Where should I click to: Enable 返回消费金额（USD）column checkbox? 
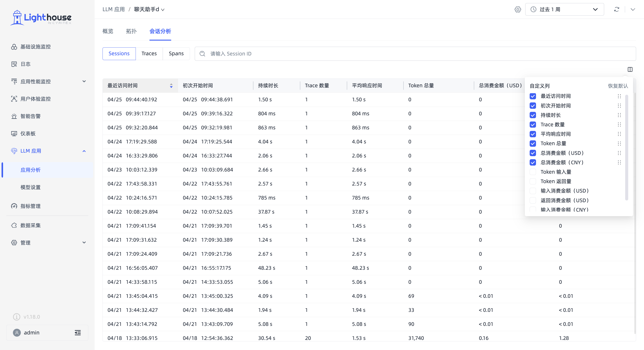tap(533, 200)
